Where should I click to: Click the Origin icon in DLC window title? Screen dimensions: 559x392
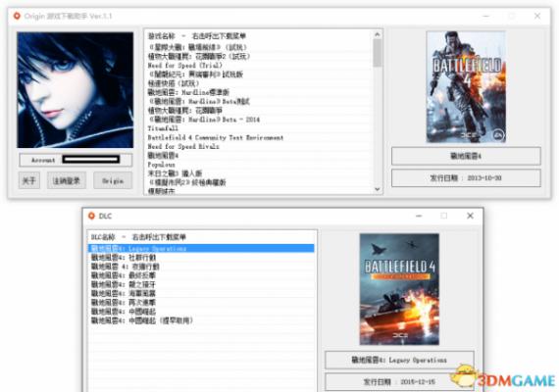pyautogui.click(x=91, y=216)
